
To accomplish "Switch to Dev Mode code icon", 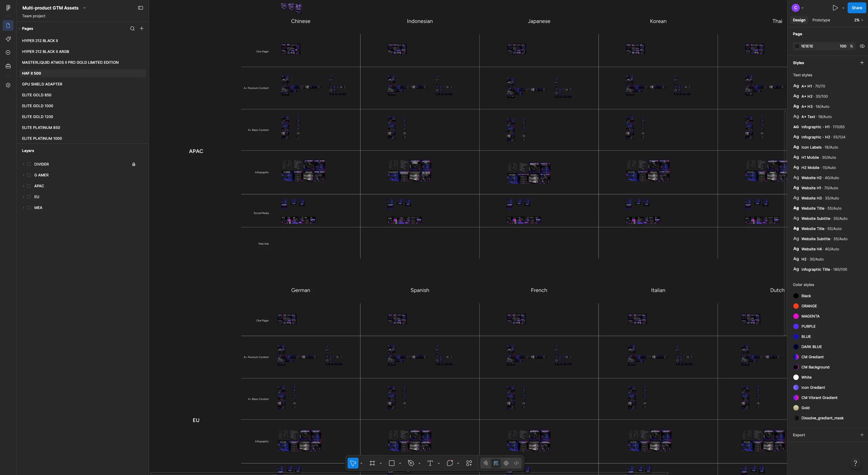I will 516,463.
